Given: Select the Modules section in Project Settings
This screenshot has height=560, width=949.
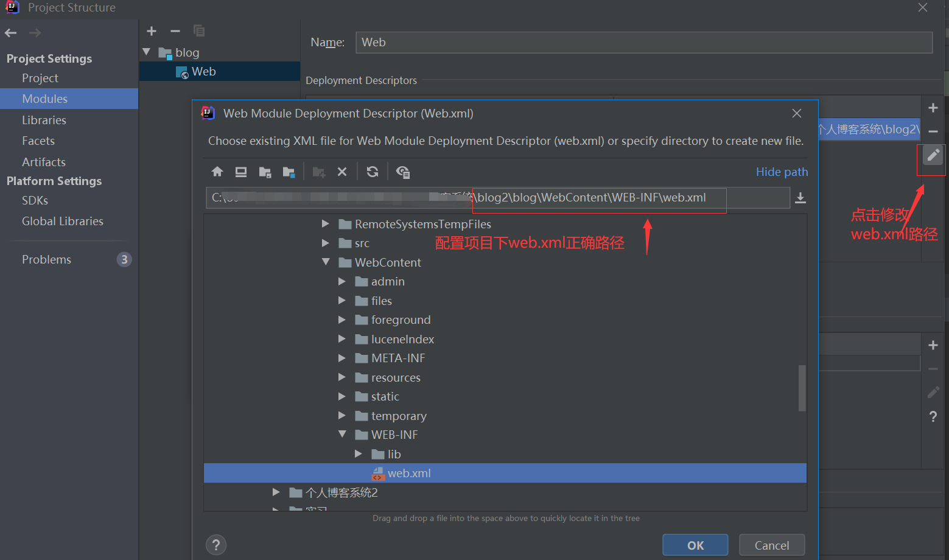Looking at the screenshot, I should click(x=44, y=99).
